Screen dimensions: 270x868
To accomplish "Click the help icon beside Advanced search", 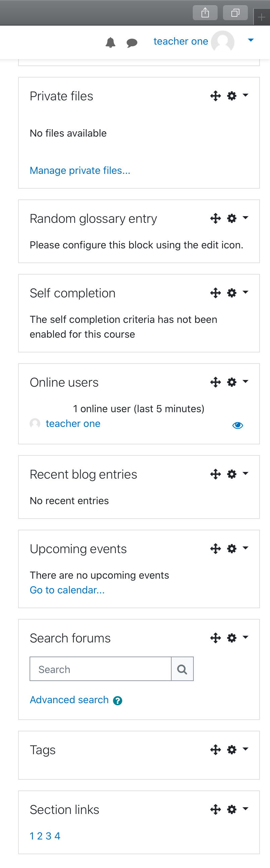I will click(x=118, y=701).
